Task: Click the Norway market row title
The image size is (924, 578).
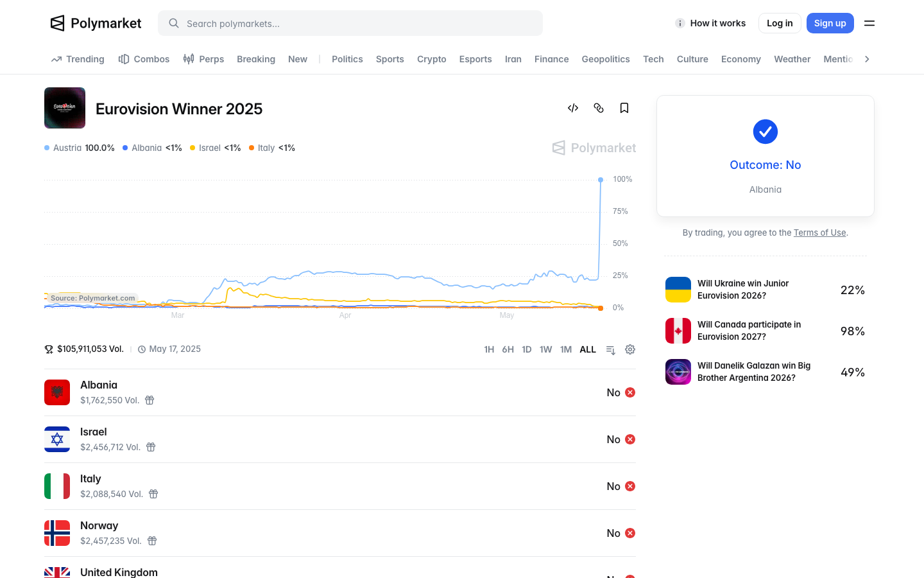Action: coord(99,525)
